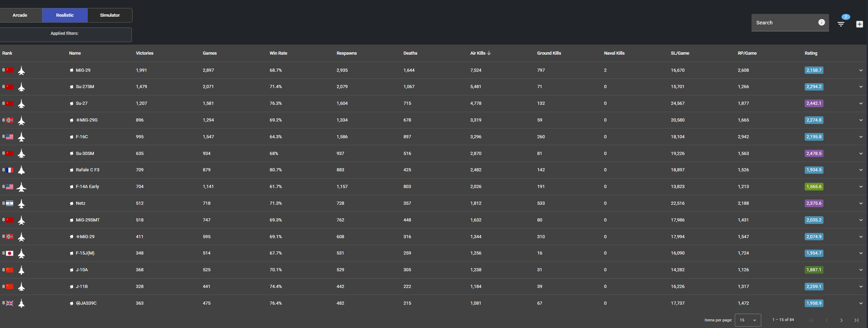Expand the Su-27 row chevron

pos(861,103)
